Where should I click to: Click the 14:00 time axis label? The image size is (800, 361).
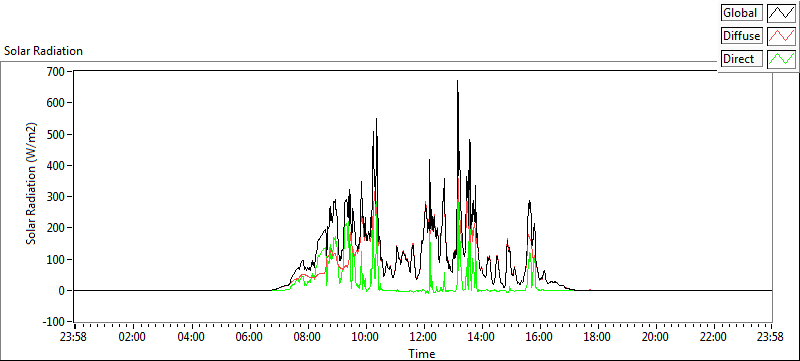pos(482,337)
